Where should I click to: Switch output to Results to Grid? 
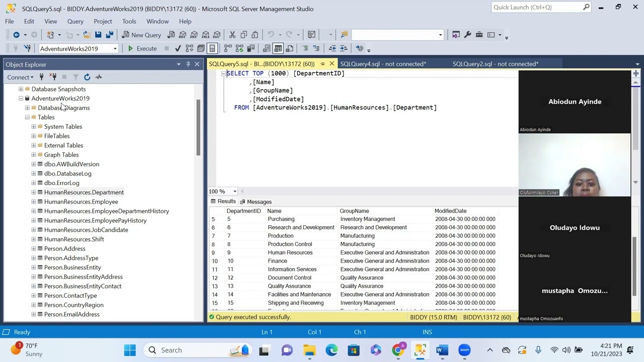(x=278, y=48)
